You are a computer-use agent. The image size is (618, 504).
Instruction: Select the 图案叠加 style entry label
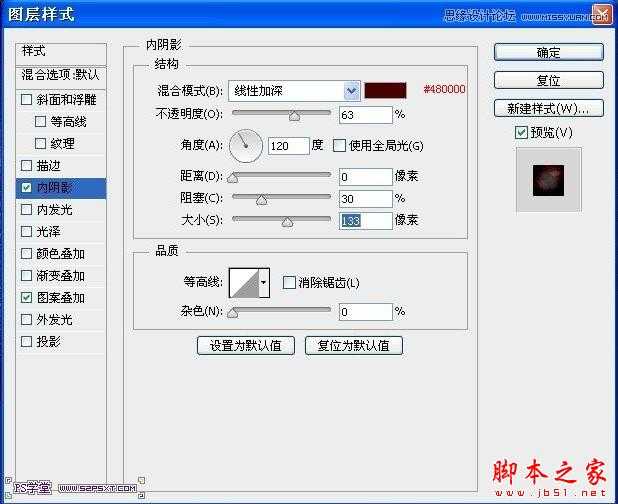[x=61, y=298]
